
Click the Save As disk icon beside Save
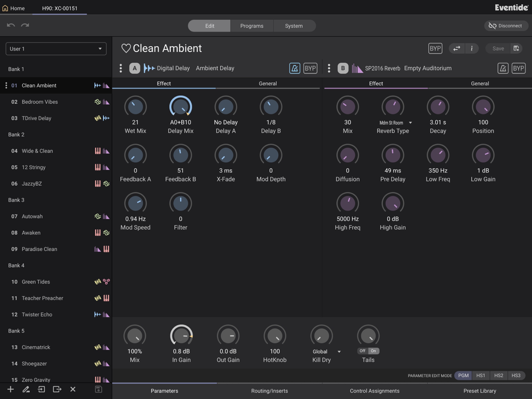tap(516, 48)
